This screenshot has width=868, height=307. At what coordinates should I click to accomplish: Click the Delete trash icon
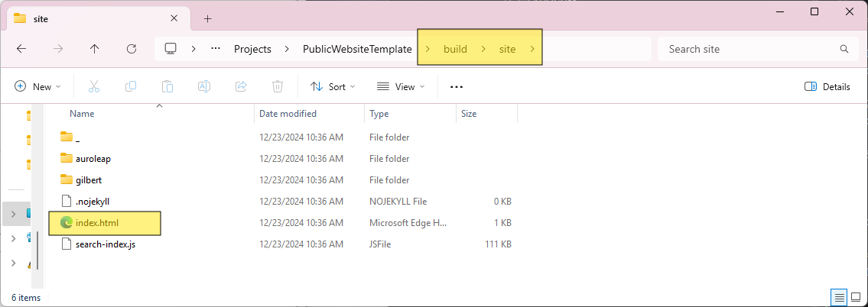point(278,86)
